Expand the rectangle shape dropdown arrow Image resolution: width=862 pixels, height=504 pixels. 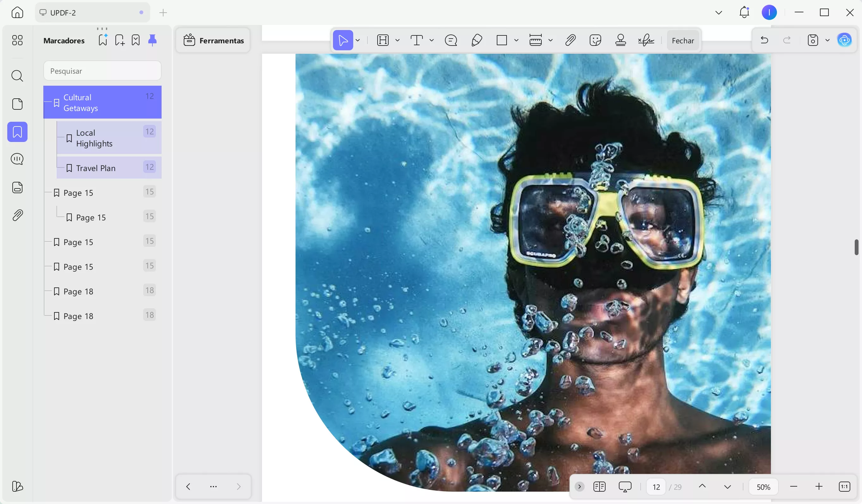click(516, 40)
